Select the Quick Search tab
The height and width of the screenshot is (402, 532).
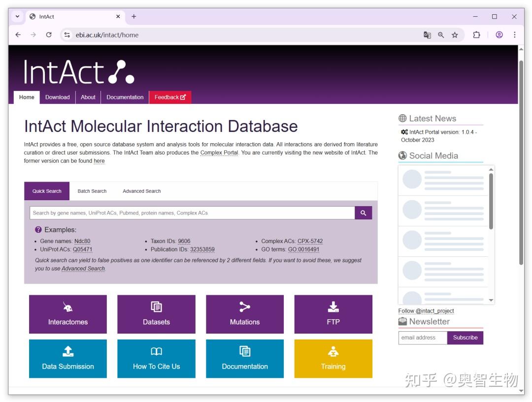(47, 191)
